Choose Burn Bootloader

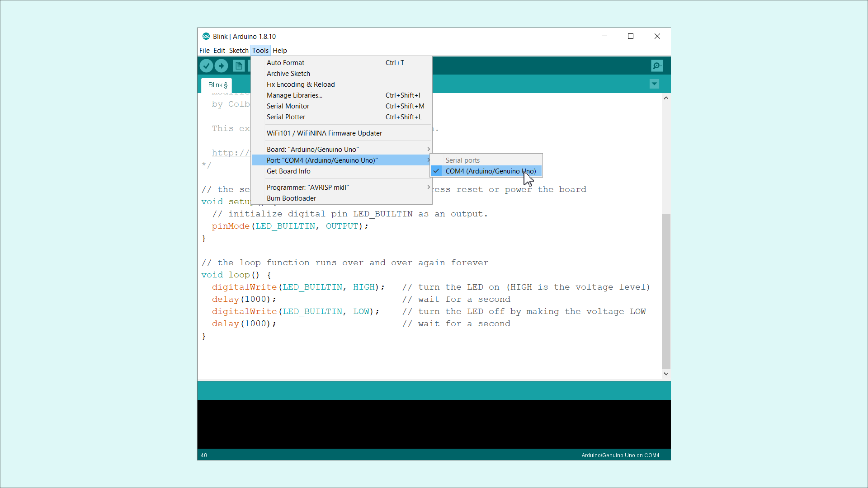341,198
